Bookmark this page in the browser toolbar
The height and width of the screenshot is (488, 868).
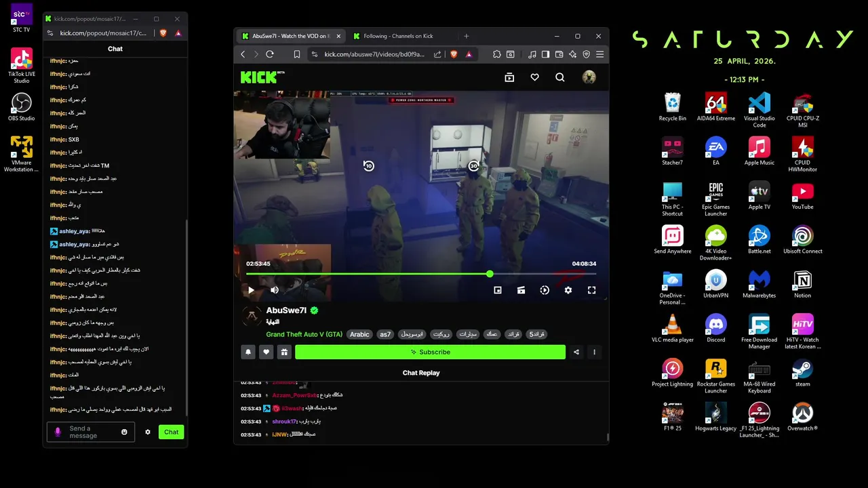pyautogui.click(x=297, y=54)
